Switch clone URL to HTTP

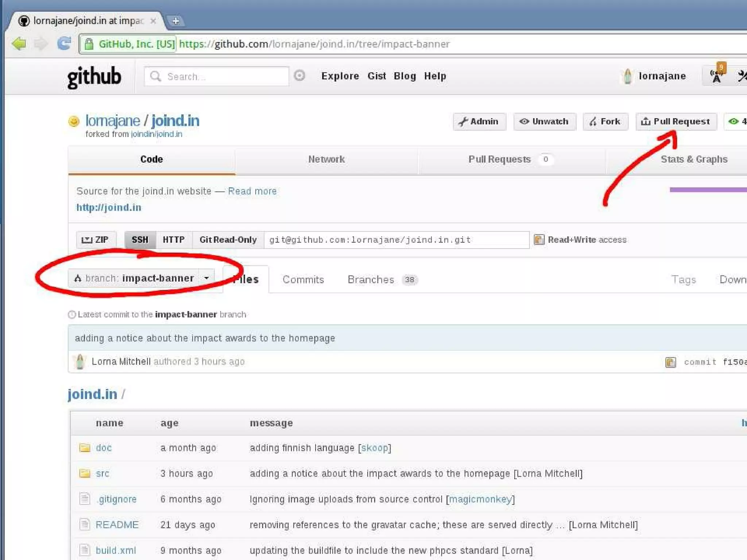pyautogui.click(x=174, y=240)
